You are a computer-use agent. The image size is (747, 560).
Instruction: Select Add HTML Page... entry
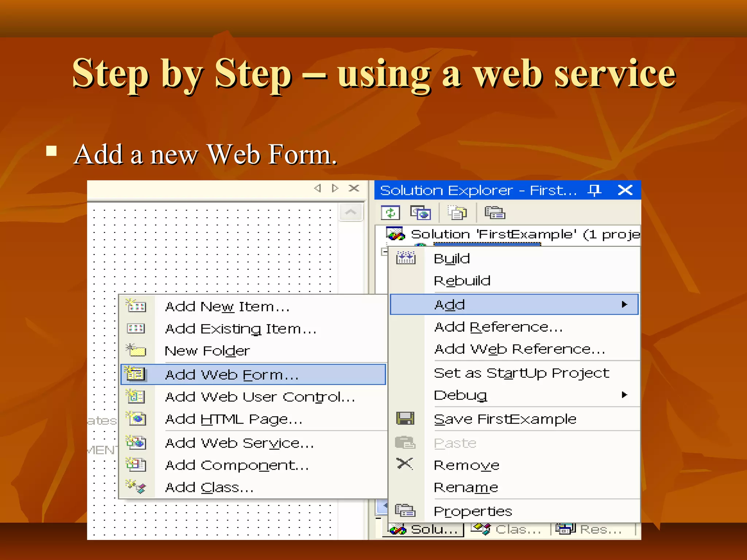pos(253,419)
